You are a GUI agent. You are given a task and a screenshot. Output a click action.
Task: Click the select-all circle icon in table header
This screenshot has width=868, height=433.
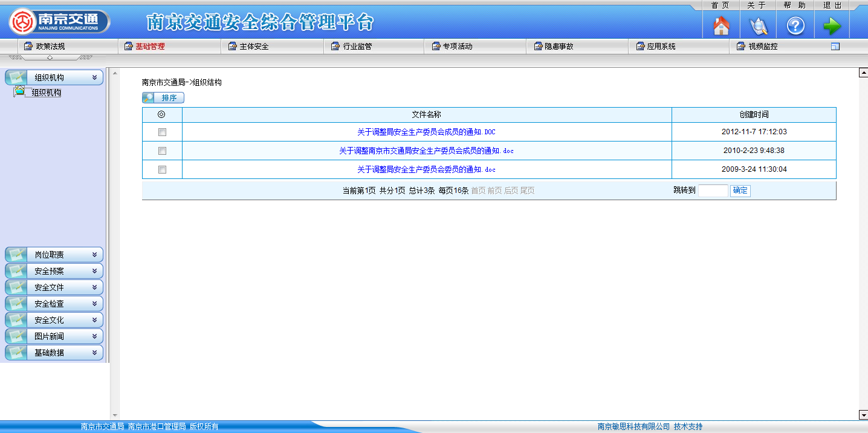pyautogui.click(x=161, y=114)
